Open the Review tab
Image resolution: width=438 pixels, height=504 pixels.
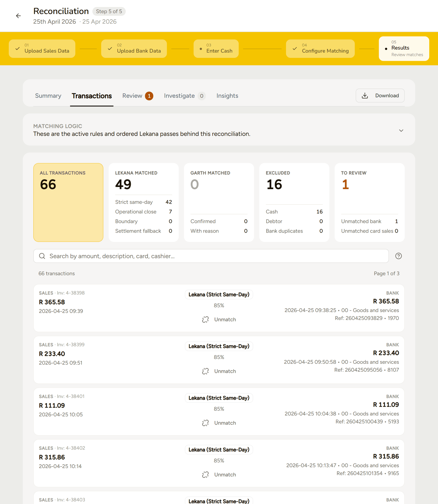pyautogui.click(x=138, y=96)
